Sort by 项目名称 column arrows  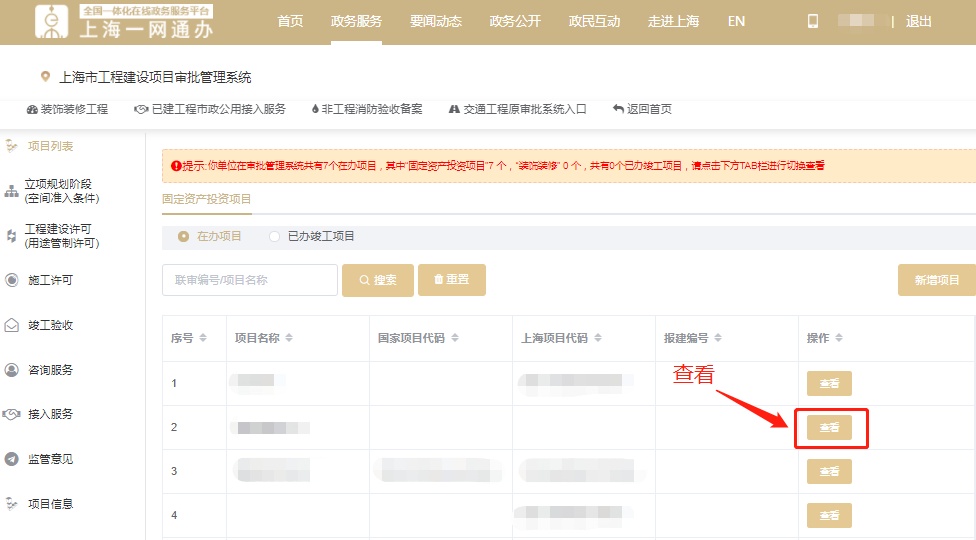pos(289,338)
